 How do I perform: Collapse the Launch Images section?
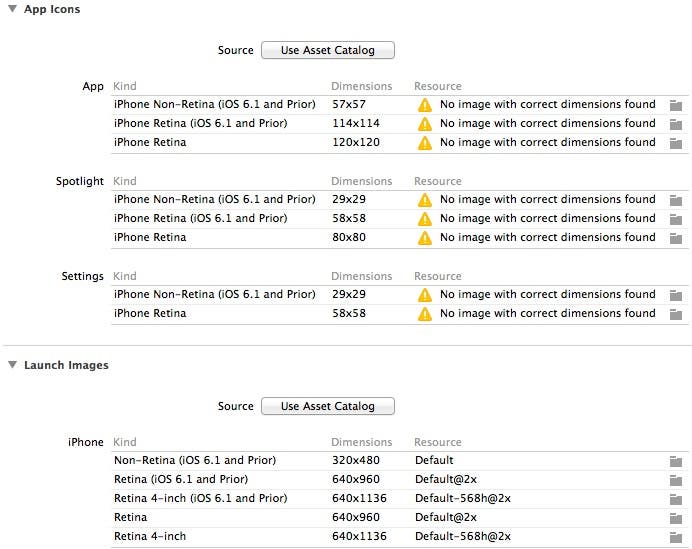(x=11, y=366)
